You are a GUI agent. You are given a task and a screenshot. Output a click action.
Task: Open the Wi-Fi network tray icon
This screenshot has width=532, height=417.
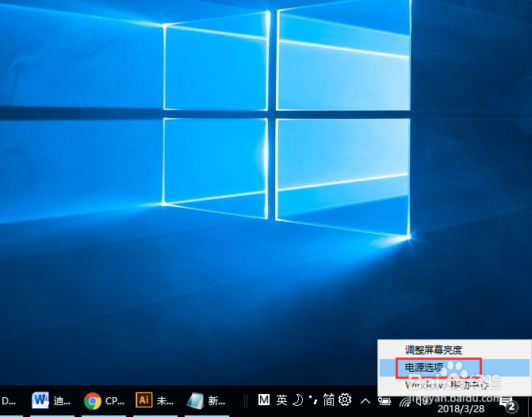click(x=405, y=402)
